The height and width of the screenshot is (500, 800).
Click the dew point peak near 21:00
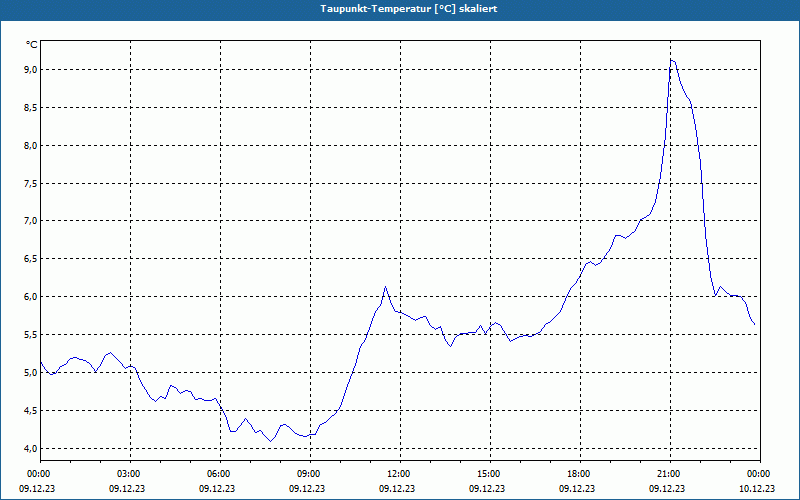pos(671,60)
